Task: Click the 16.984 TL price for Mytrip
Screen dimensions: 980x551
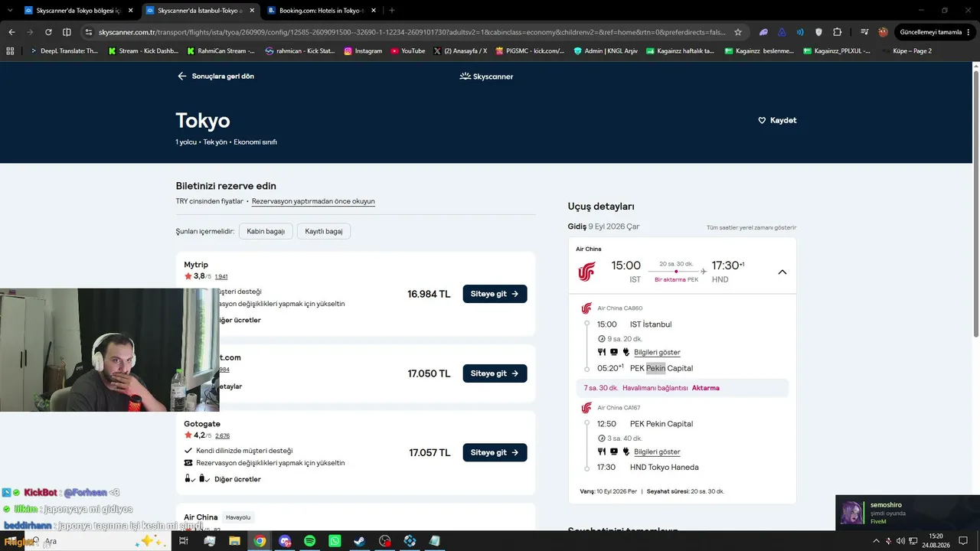Action: tap(429, 295)
